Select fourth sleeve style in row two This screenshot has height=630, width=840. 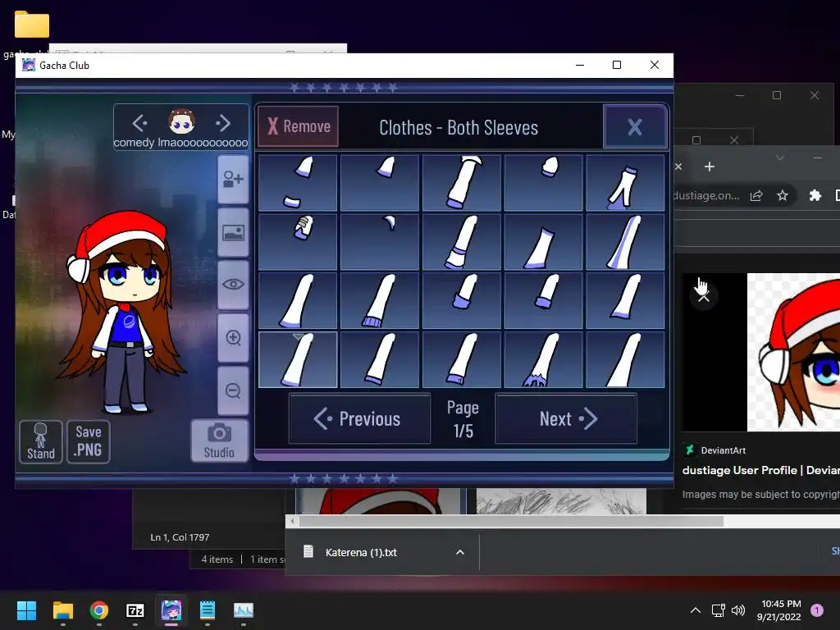click(544, 242)
